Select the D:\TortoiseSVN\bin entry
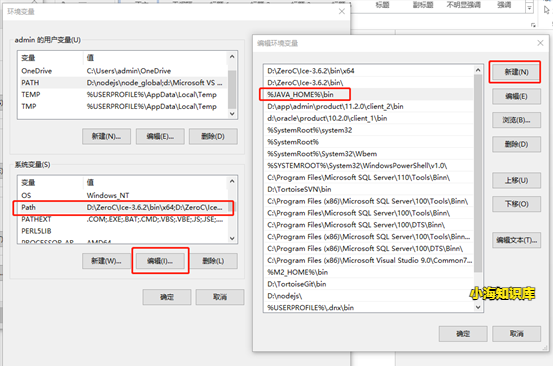The height and width of the screenshot is (366, 553). pos(368,189)
